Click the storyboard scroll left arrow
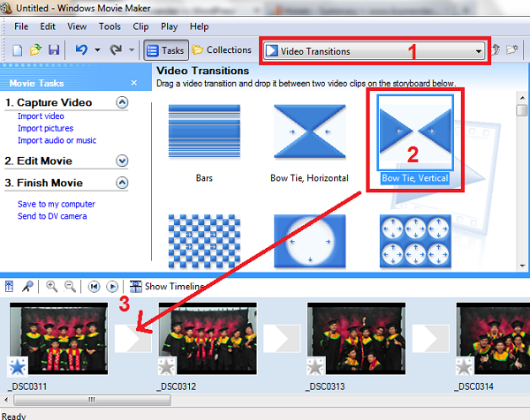Viewport: 530px width, 420px height. coord(6,400)
